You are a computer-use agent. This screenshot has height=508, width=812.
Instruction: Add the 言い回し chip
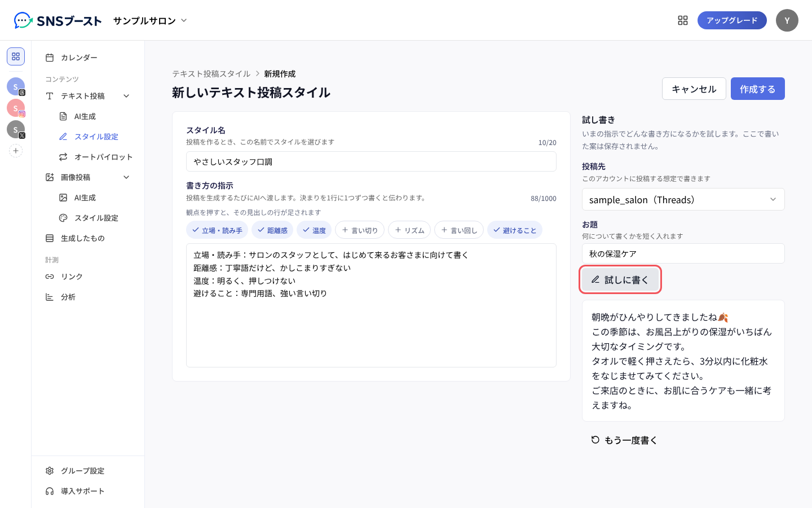(459, 230)
